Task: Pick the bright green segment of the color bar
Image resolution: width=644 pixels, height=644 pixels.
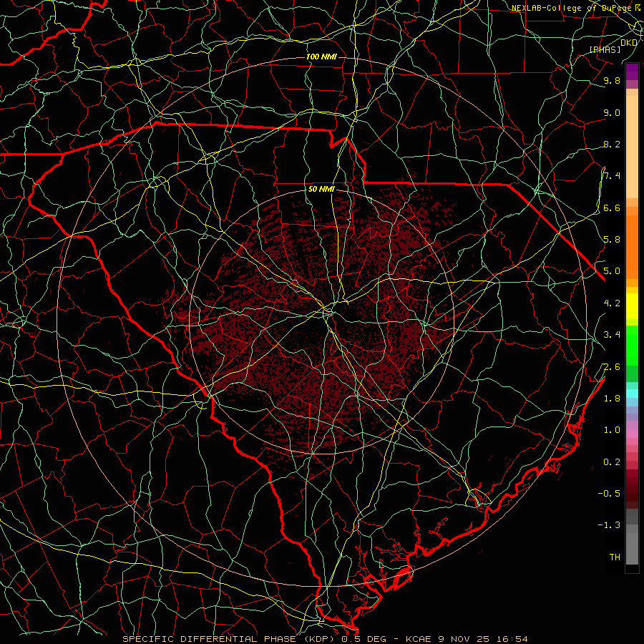Action: tap(632, 345)
